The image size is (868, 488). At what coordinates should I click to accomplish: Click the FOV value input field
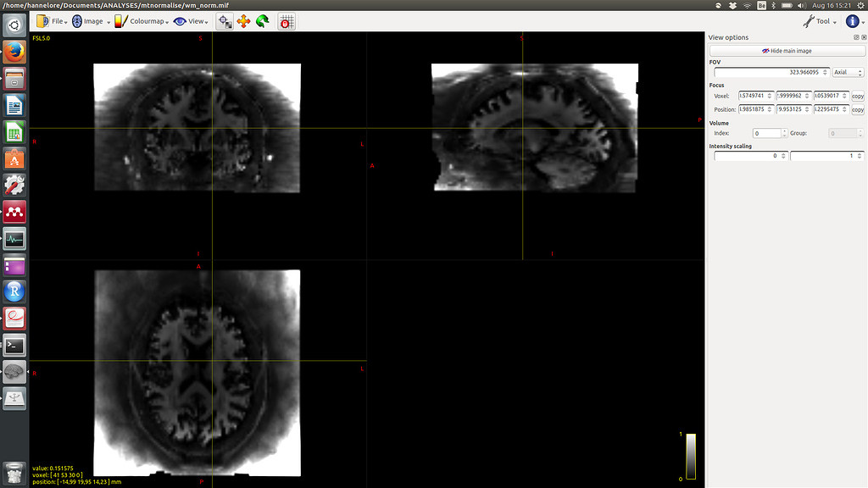coord(771,73)
